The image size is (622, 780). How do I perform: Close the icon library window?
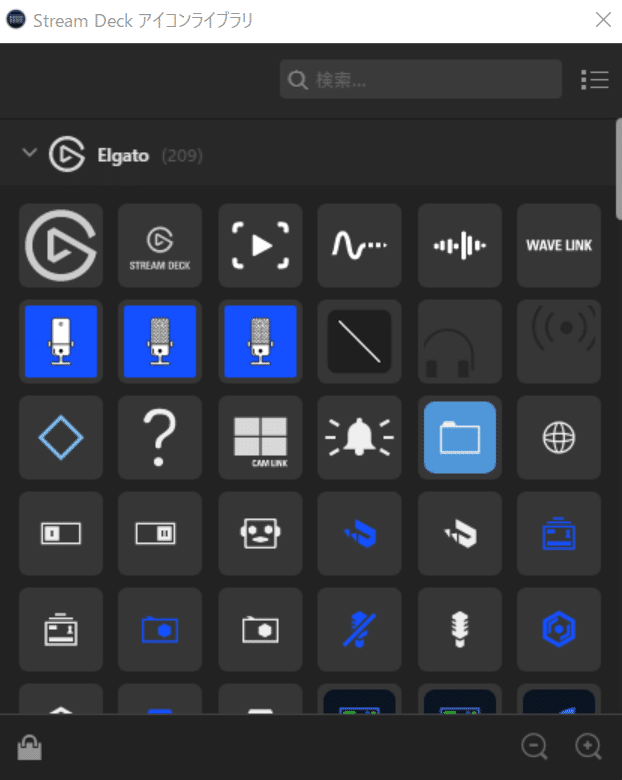(603, 20)
